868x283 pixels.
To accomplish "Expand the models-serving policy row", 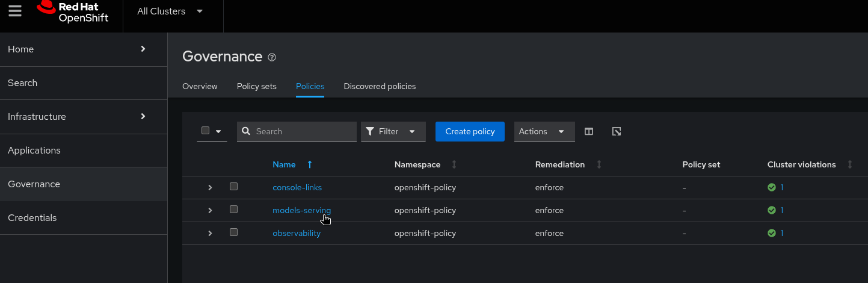I will 210,210.
